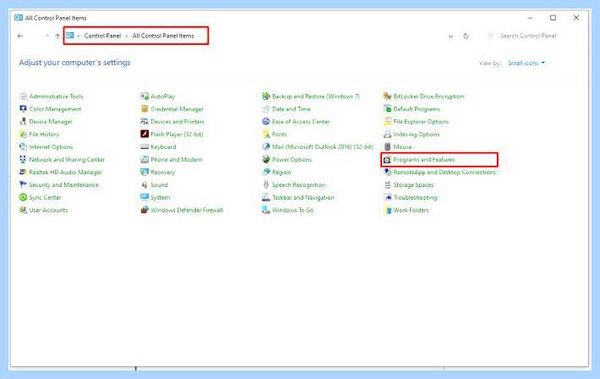
Task: Open the Keyboard icon
Action: pyautogui.click(x=145, y=147)
